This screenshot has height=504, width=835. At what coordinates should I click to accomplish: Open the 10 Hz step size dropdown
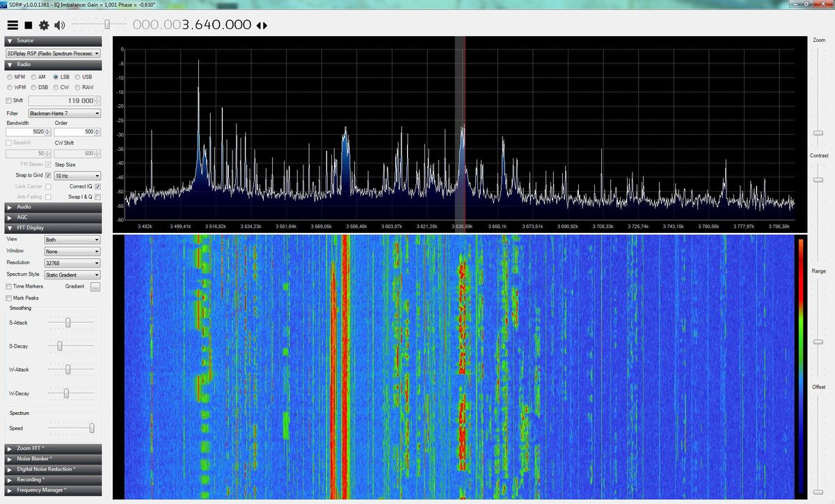point(77,176)
